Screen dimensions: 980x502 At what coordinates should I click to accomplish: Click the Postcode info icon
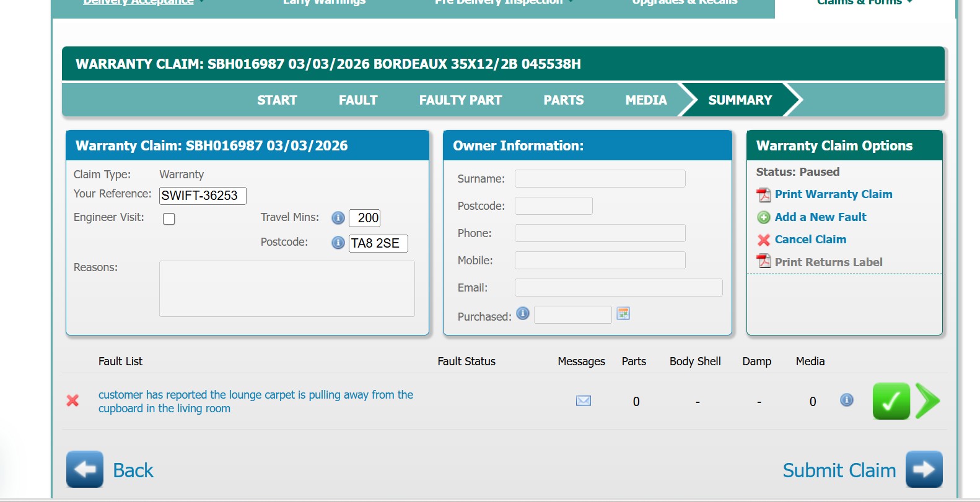(338, 243)
